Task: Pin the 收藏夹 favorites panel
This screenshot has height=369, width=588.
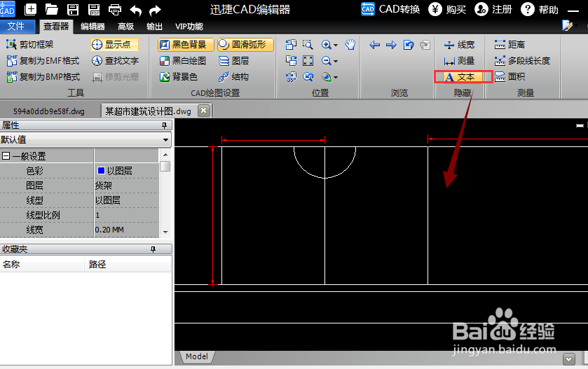Action: point(153,249)
